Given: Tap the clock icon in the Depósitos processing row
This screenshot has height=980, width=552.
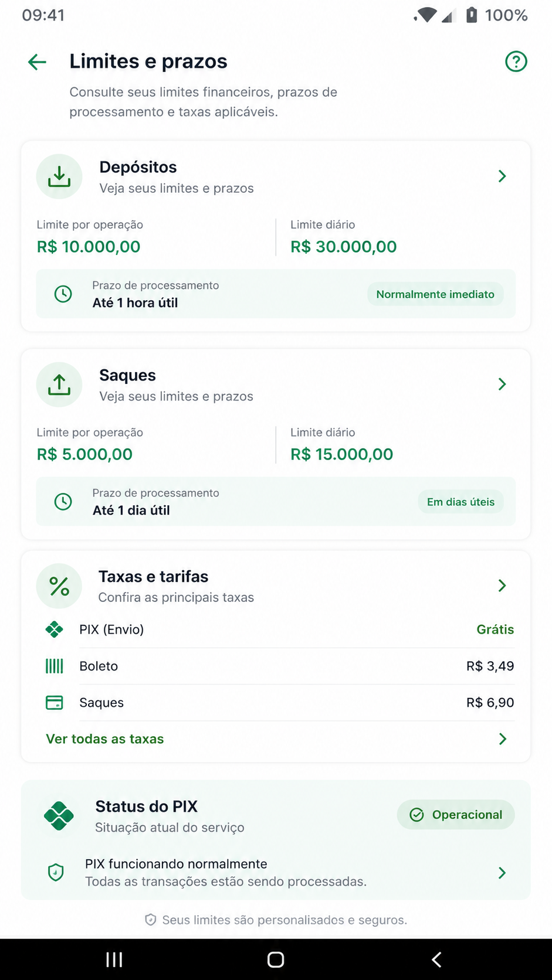Looking at the screenshot, I should click(x=63, y=294).
